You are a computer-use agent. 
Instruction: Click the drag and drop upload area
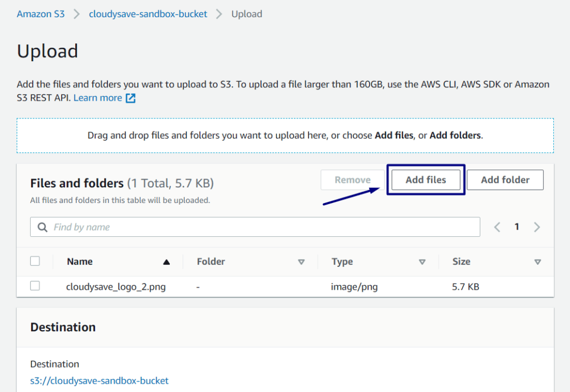tap(285, 135)
